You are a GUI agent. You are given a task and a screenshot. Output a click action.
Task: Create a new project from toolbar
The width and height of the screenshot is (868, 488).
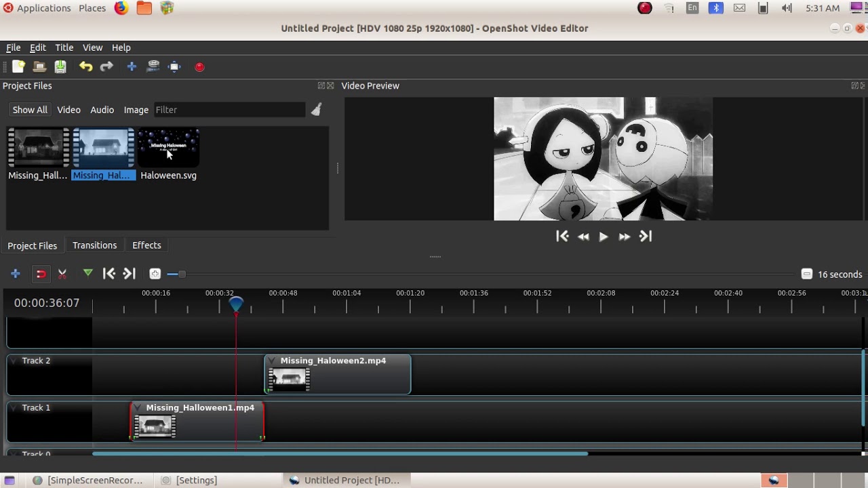click(x=18, y=66)
